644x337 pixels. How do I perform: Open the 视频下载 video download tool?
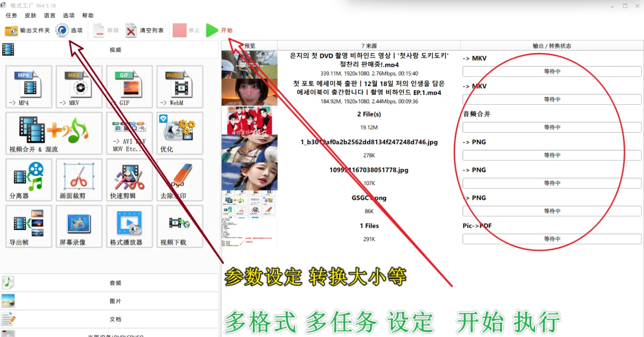point(180,226)
